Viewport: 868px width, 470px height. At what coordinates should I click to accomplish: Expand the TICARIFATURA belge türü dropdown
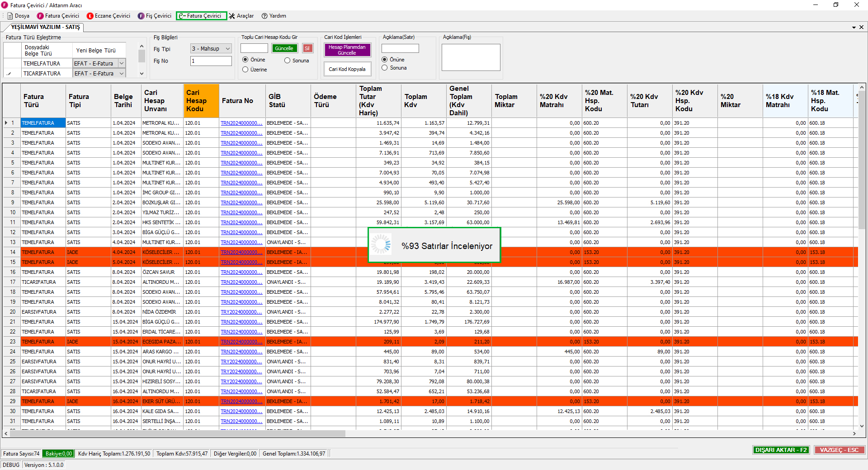click(122, 74)
